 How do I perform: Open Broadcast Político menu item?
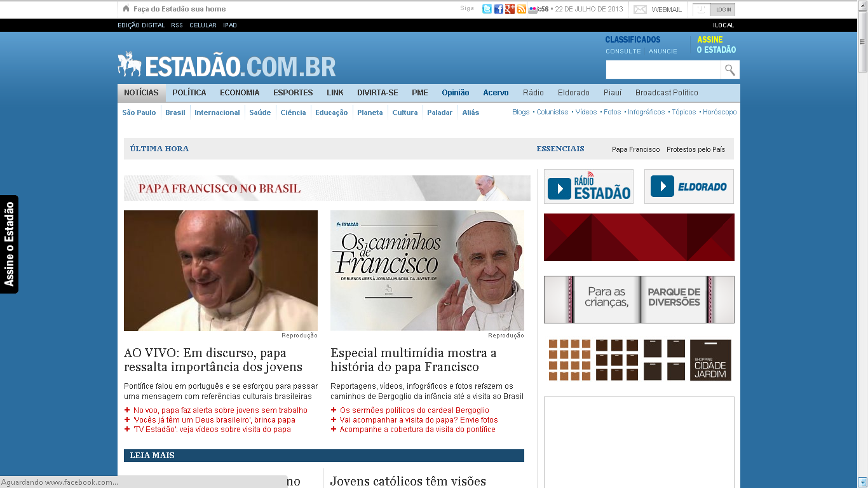667,93
